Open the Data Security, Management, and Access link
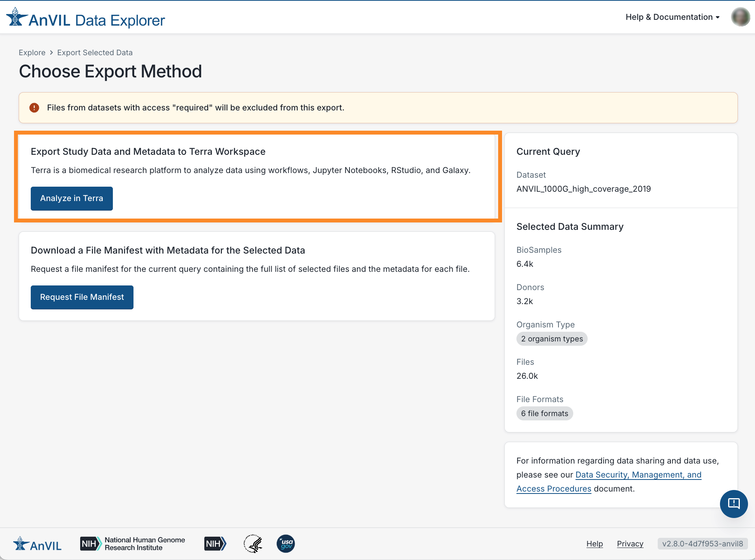755x560 pixels. point(638,475)
